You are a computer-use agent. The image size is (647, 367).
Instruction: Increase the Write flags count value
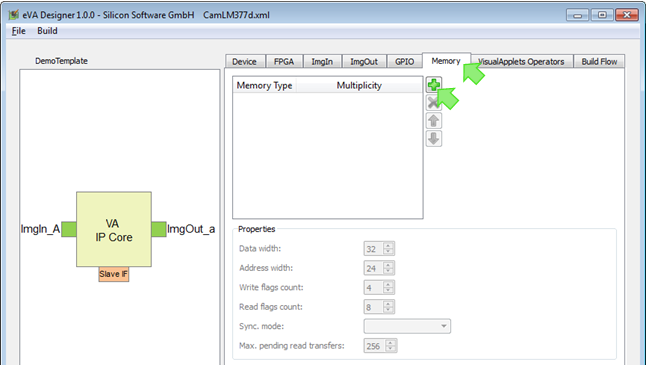pos(388,284)
